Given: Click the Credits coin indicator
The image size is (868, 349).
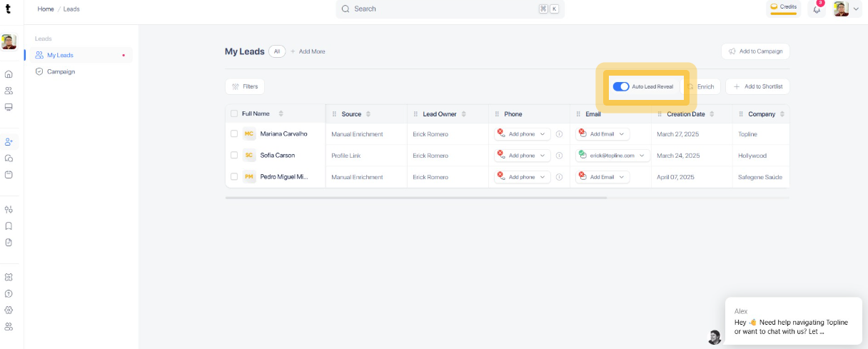Looking at the screenshot, I should click(783, 8).
